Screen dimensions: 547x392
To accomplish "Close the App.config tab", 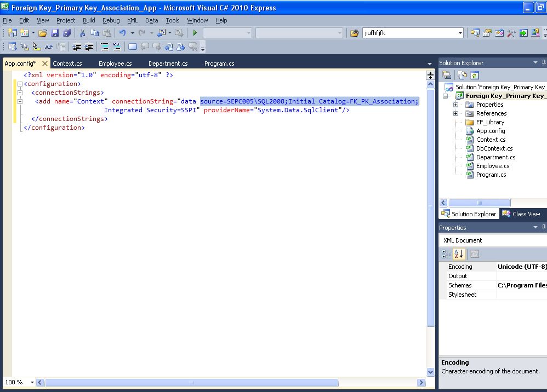I will [44, 64].
